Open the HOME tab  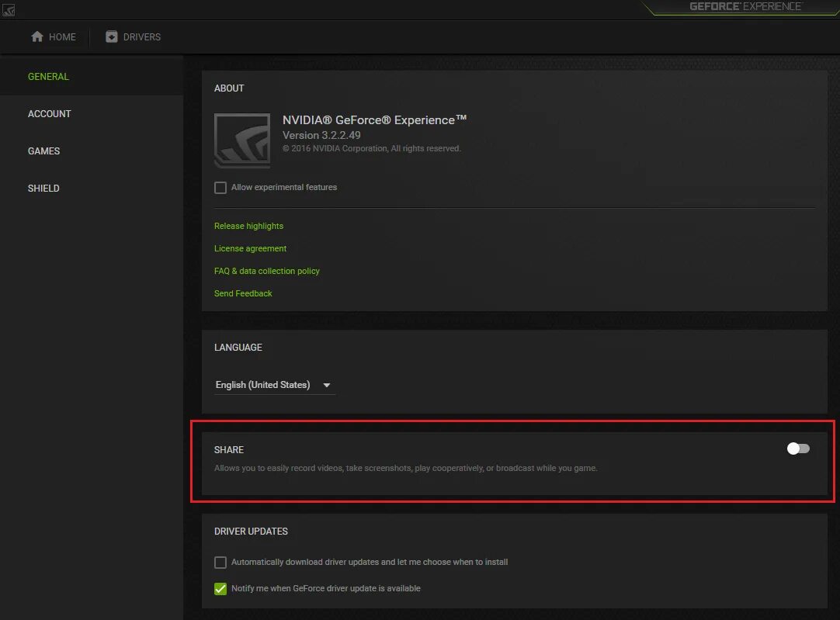point(54,37)
